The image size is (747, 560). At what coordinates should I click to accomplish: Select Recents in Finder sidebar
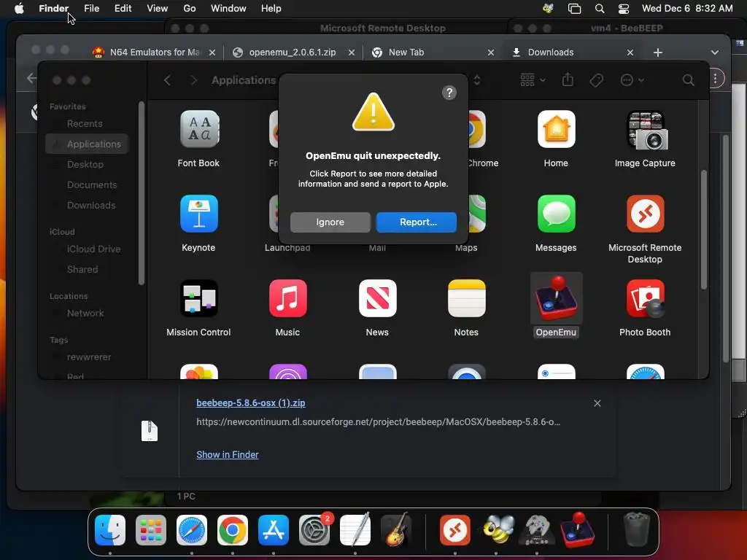(x=85, y=124)
